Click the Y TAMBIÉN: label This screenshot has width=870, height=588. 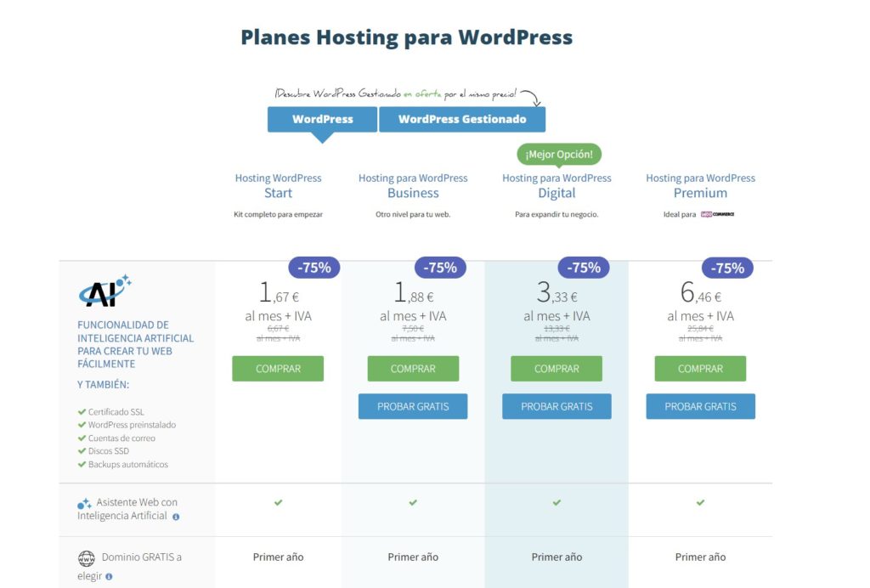coord(103,384)
